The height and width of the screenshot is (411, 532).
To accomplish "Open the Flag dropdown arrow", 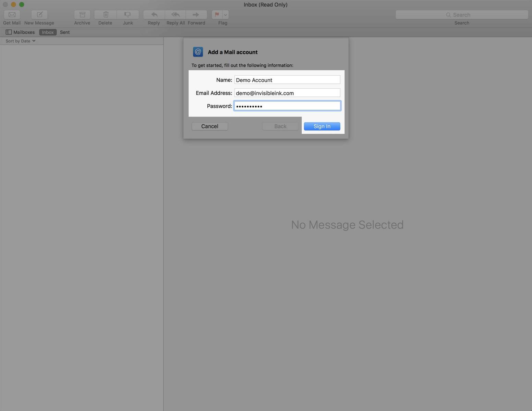I will click(x=225, y=15).
